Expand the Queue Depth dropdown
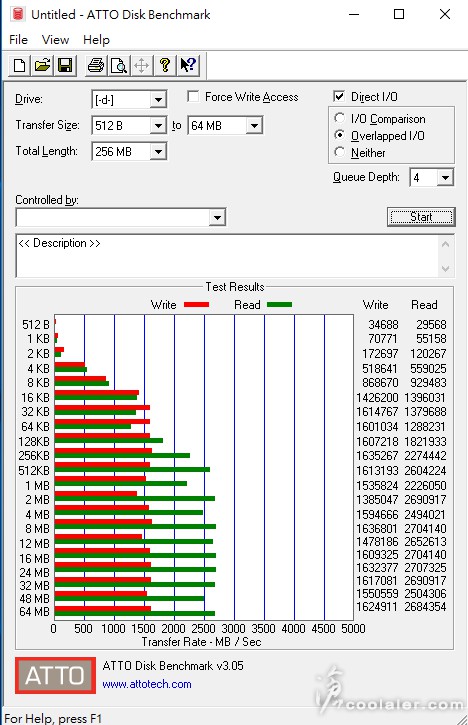Screen dimensions: 468x725 click(x=445, y=178)
